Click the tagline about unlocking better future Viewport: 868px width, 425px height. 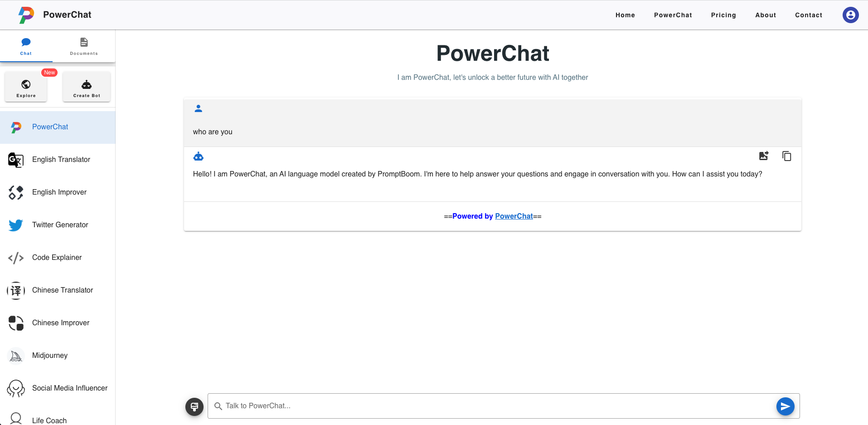(x=493, y=78)
